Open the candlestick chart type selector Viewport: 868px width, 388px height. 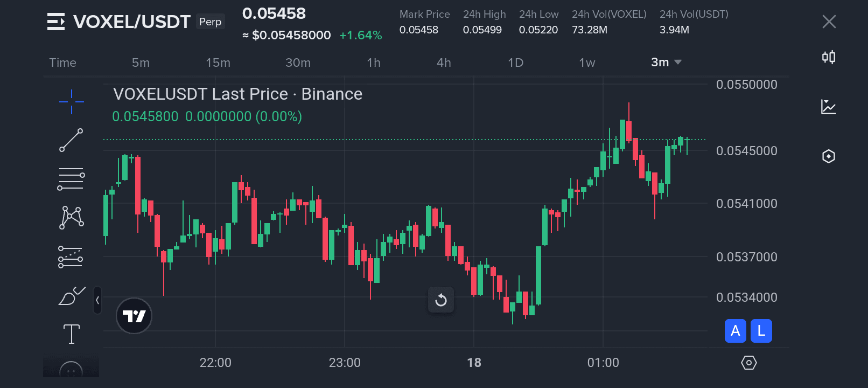coord(829,57)
